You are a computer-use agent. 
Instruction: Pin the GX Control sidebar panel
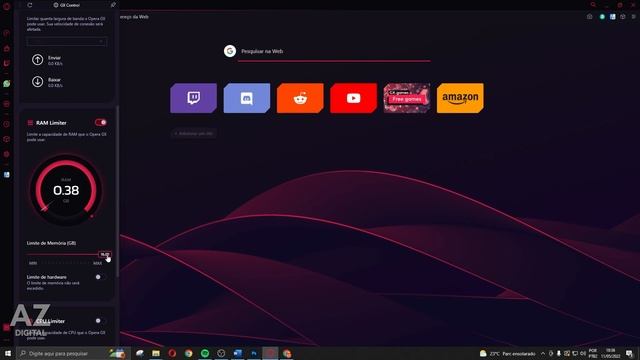(x=113, y=5)
